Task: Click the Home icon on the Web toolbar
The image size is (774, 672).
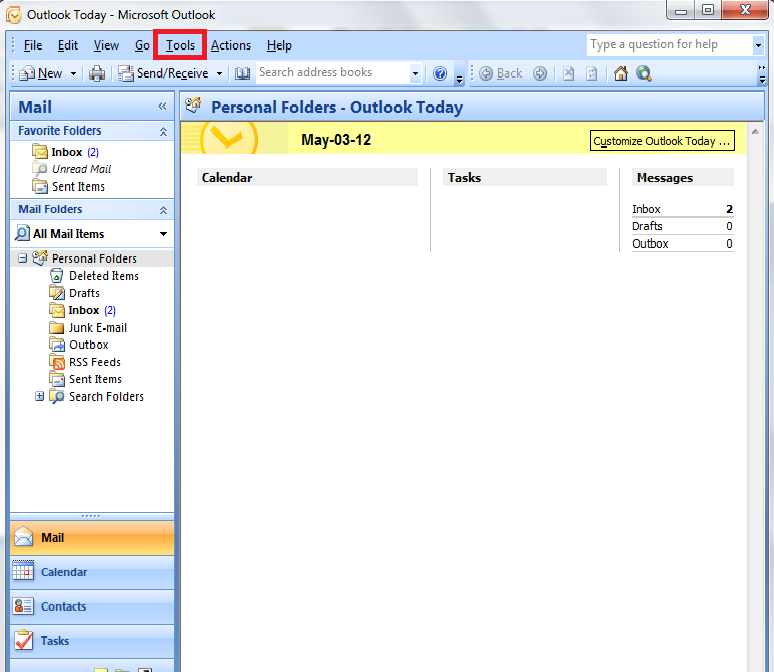Action: tap(621, 73)
